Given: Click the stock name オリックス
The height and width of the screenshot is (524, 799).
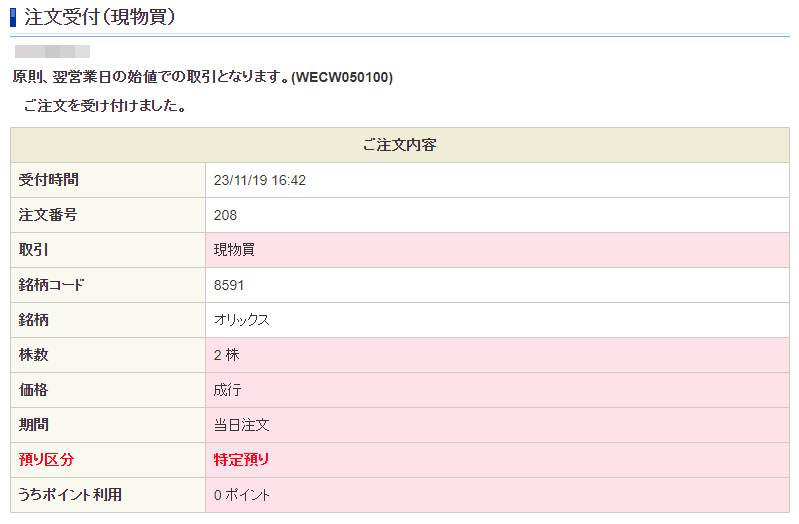Looking at the screenshot, I should [242, 320].
